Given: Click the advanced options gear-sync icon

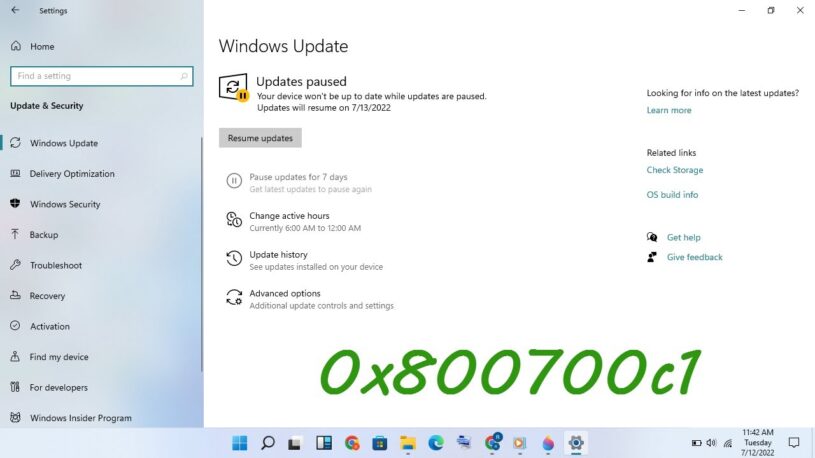Looking at the screenshot, I should [x=234, y=297].
